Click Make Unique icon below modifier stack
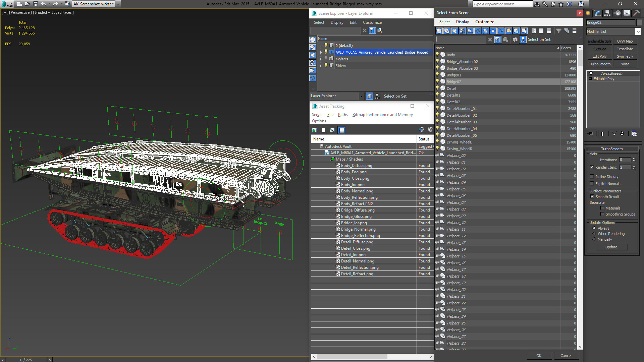The width and height of the screenshot is (644, 362). coord(614,133)
